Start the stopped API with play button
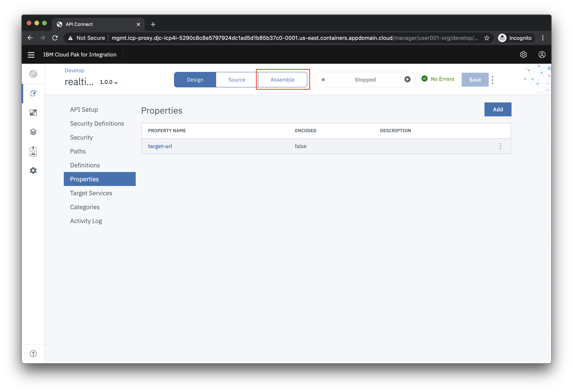Image resolution: width=573 pixels, height=392 pixels. (407, 79)
